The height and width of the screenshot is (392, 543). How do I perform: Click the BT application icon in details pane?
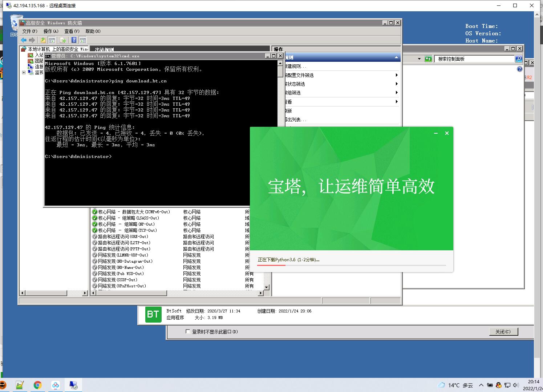[153, 314]
